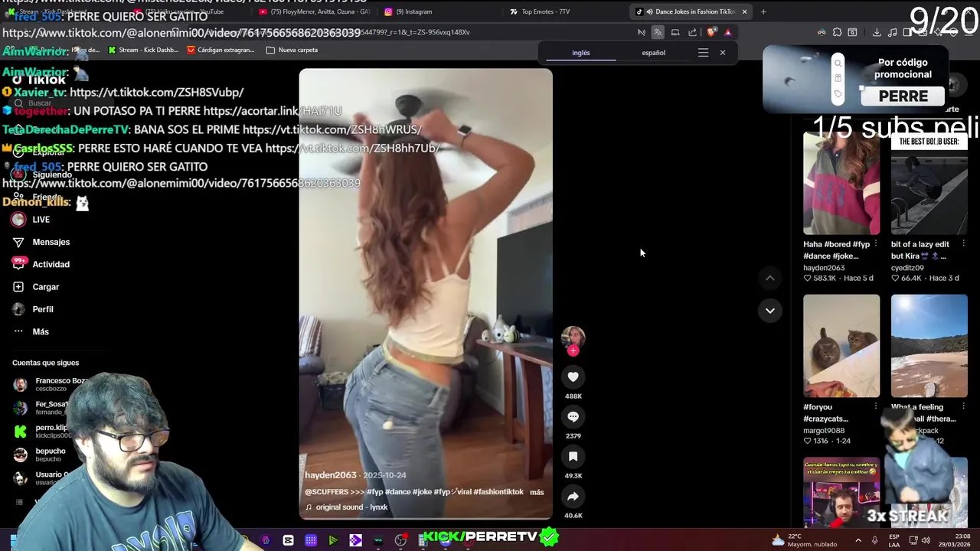Open a new browser tab
980x551 pixels.
(x=763, y=11)
